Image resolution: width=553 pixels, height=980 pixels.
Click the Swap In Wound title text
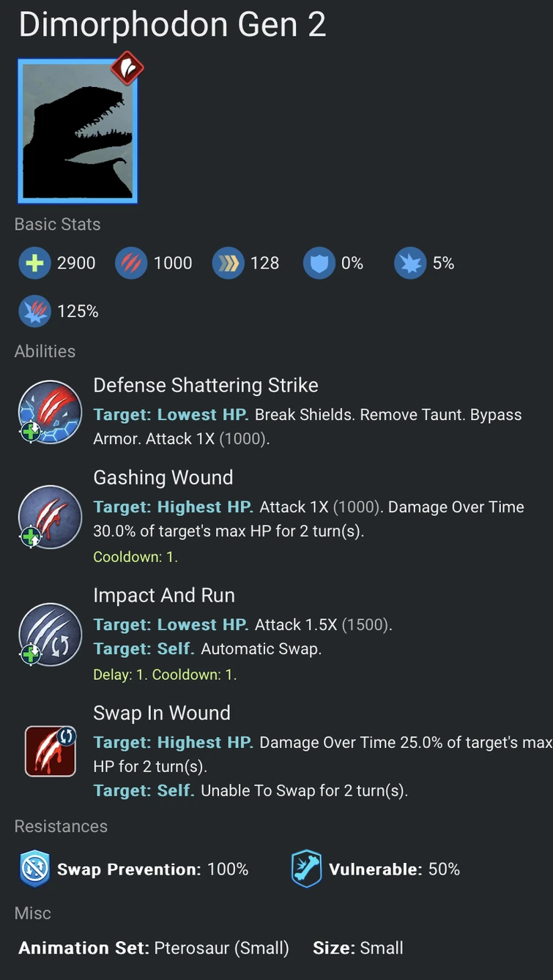click(x=162, y=713)
